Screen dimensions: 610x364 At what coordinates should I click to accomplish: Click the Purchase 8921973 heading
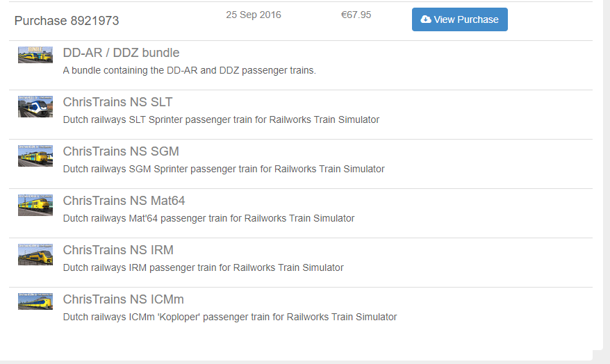point(67,21)
